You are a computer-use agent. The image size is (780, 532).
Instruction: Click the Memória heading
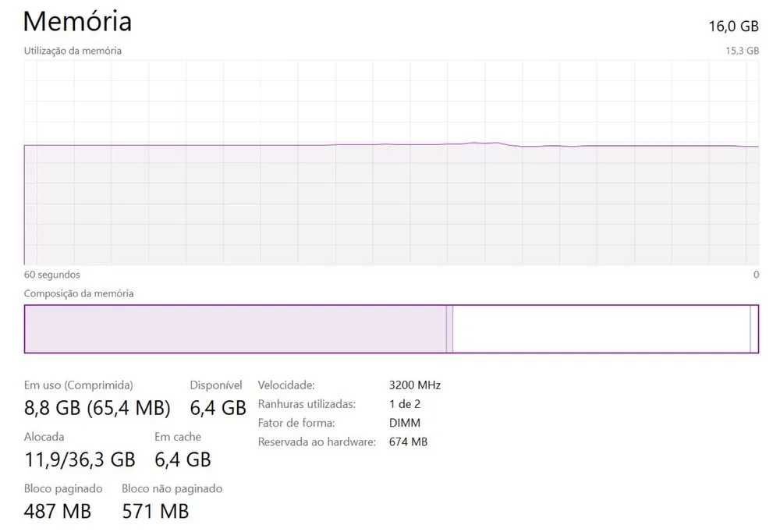[x=77, y=21]
